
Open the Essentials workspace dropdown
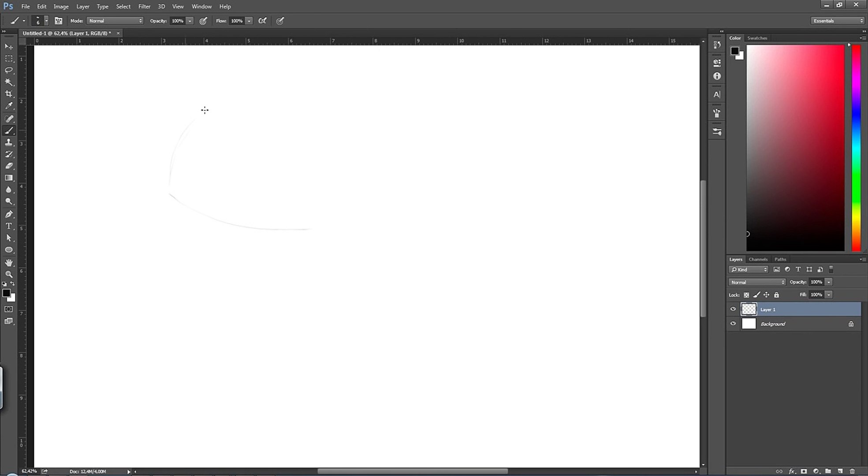(x=837, y=21)
